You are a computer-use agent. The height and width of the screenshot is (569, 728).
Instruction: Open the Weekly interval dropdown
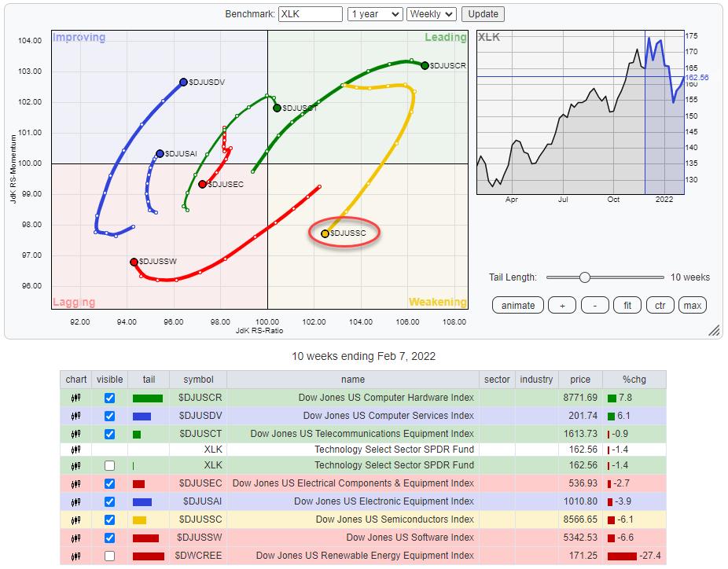click(x=432, y=14)
